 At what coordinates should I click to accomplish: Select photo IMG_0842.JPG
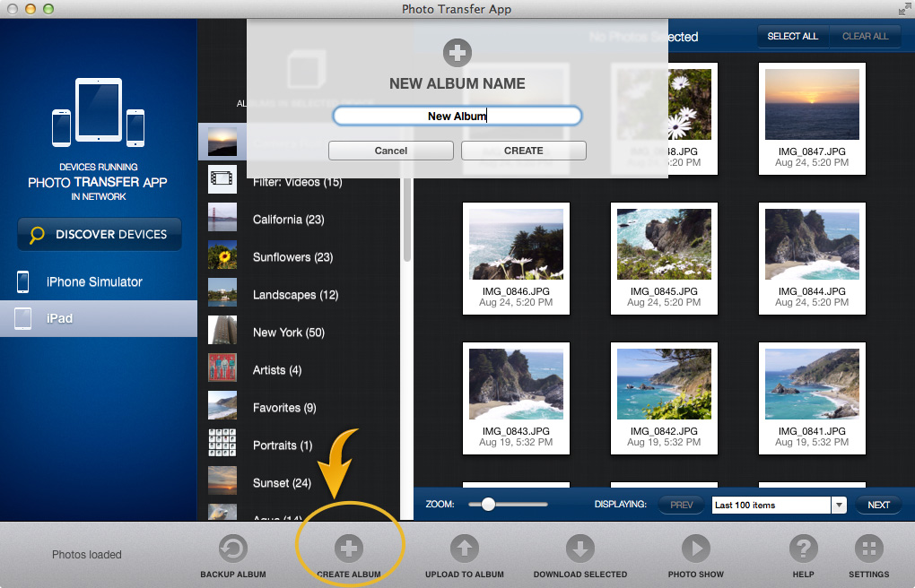pyautogui.click(x=664, y=398)
